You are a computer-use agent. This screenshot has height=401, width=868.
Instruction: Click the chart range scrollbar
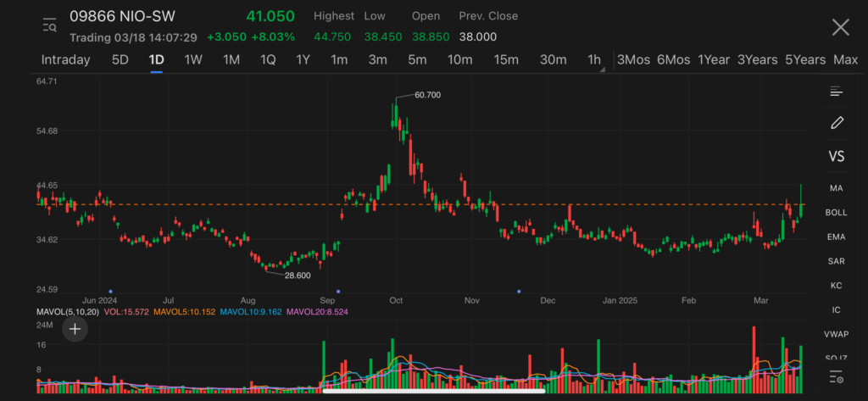434,391
